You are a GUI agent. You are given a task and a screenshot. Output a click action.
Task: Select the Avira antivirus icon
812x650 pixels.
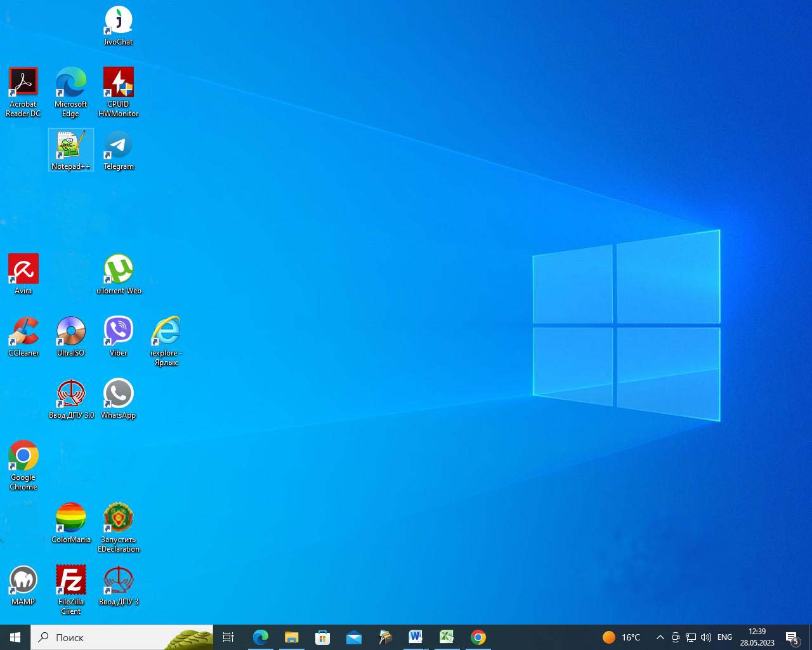tap(23, 270)
